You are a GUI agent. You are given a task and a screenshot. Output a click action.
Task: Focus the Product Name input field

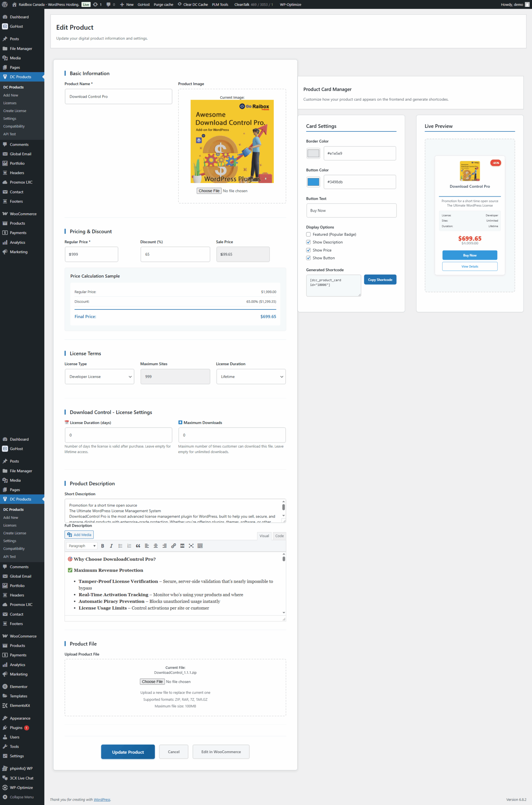point(118,97)
